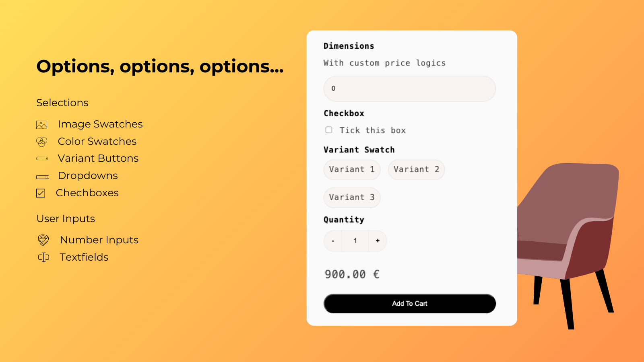This screenshot has width=644, height=362.
Task: Click the checkmark icon beside Chechboxes
Action: [41, 193]
